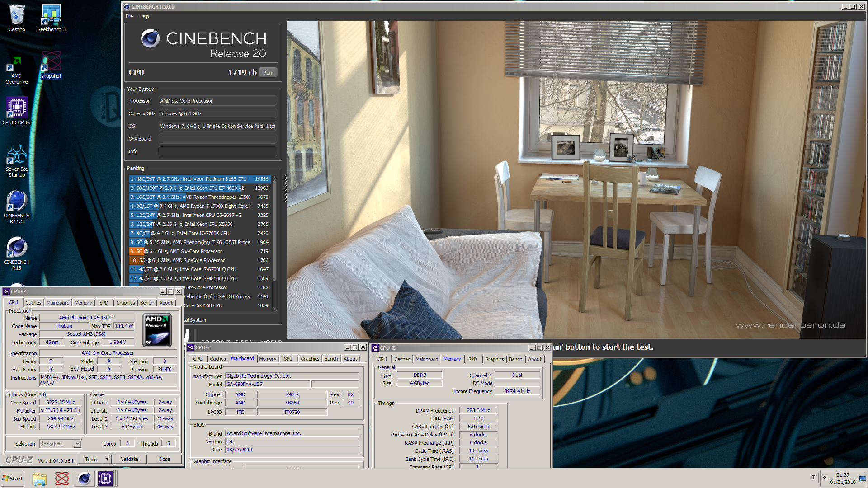Launch the AMD OverDrive desktop shortcut
868x488 pixels.
coord(17,70)
